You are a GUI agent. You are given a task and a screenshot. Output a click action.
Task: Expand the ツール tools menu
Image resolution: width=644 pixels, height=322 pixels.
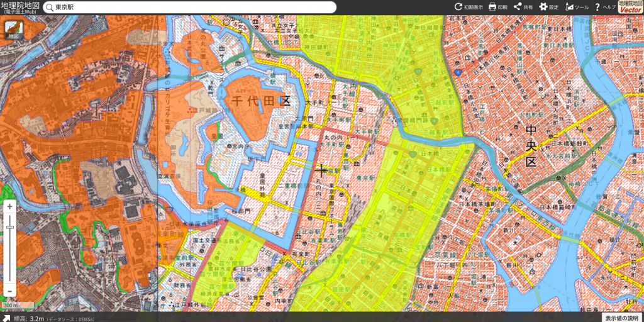[x=577, y=7]
